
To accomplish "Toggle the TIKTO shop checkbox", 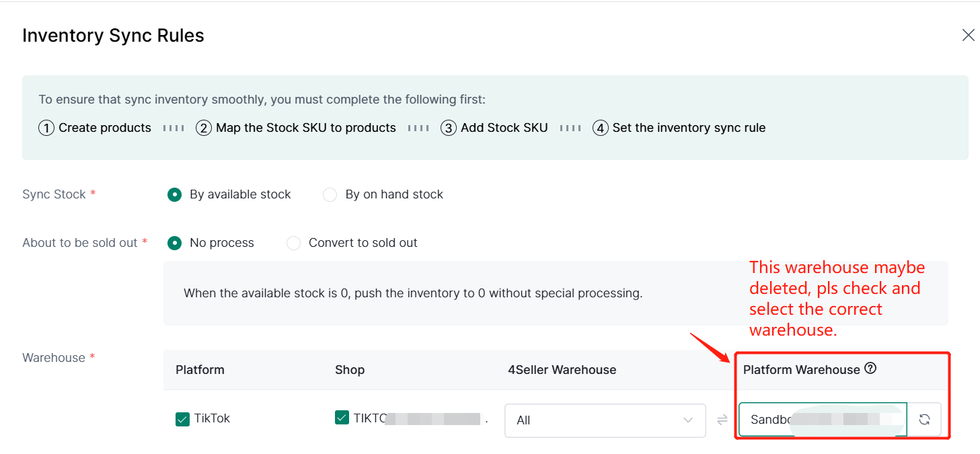I will point(342,418).
